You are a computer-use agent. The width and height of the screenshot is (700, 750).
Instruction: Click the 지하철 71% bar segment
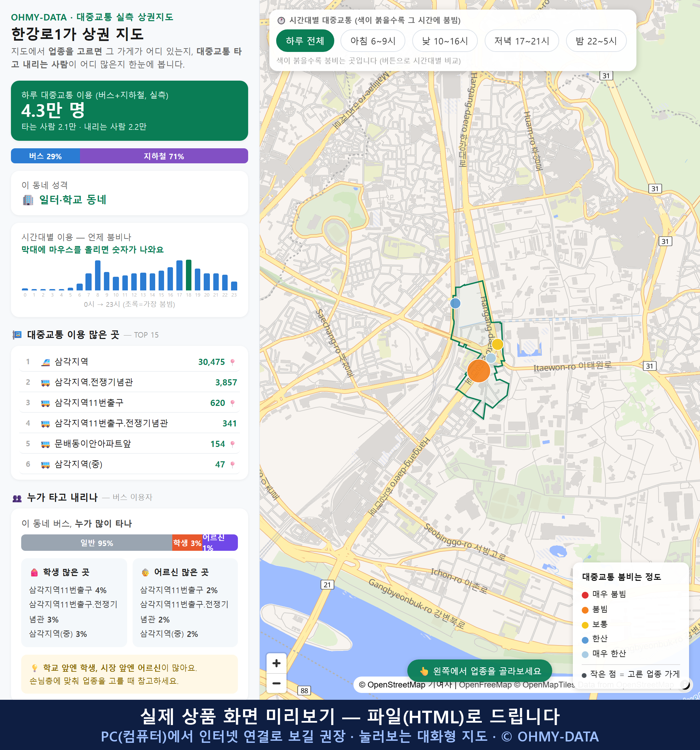[164, 156]
